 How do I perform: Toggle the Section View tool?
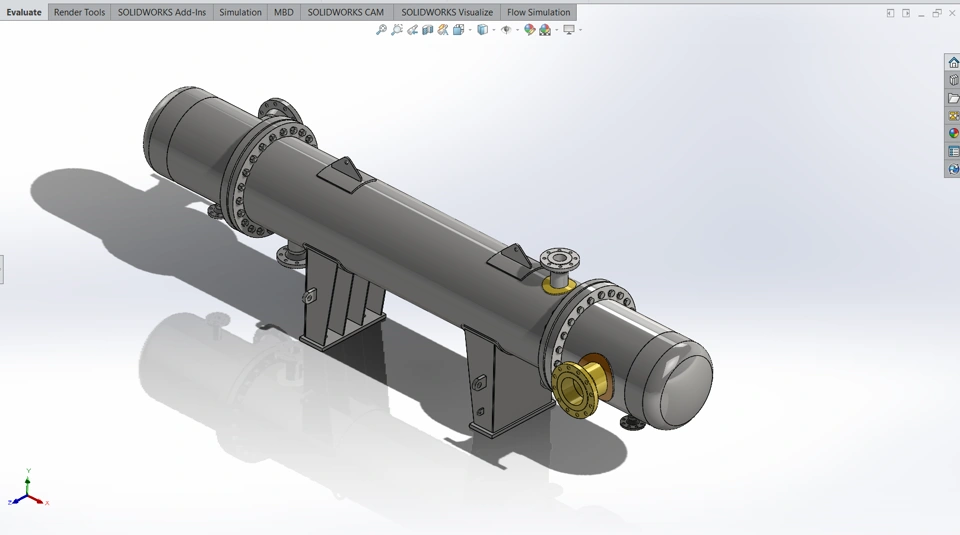click(427, 29)
